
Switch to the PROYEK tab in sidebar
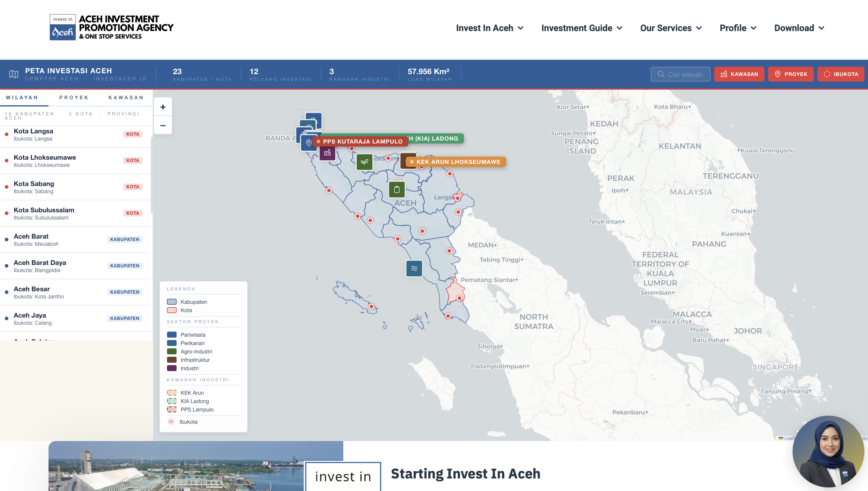pyautogui.click(x=74, y=97)
